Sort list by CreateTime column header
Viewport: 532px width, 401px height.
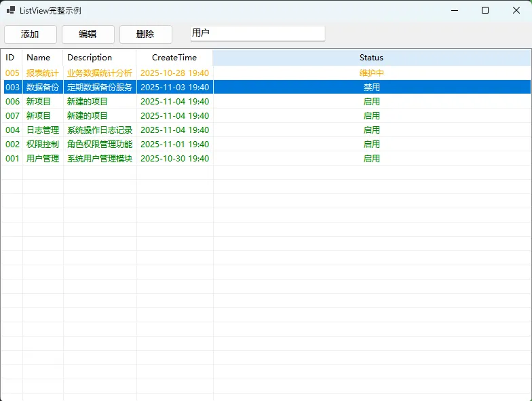(x=174, y=58)
